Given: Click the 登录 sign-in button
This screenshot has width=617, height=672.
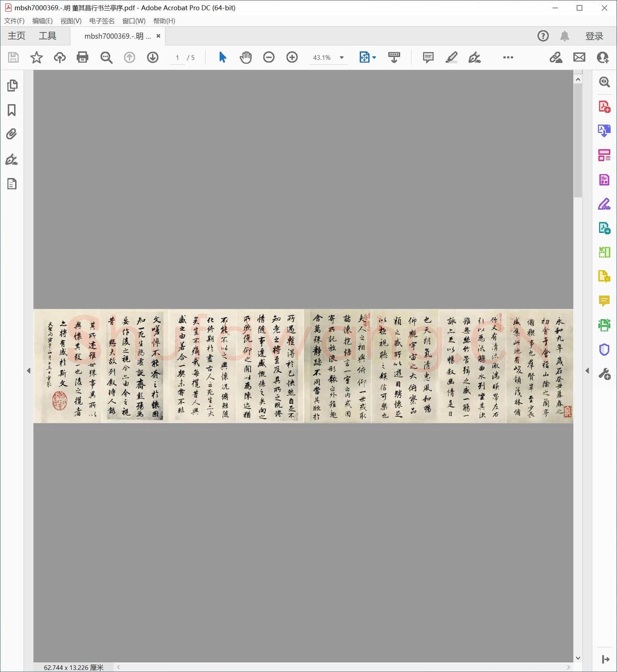Looking at the screenshot, I should coord(594,36).
